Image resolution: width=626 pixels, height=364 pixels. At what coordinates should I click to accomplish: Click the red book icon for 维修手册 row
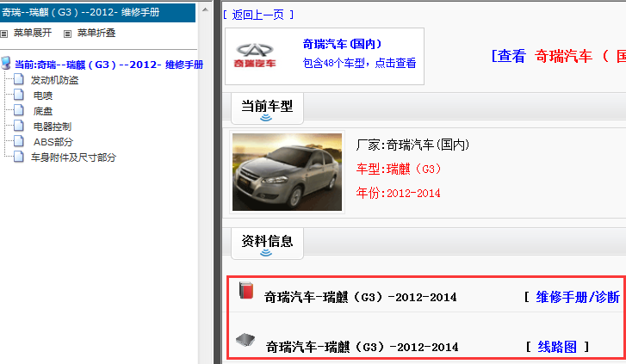(x=246, y=290)
